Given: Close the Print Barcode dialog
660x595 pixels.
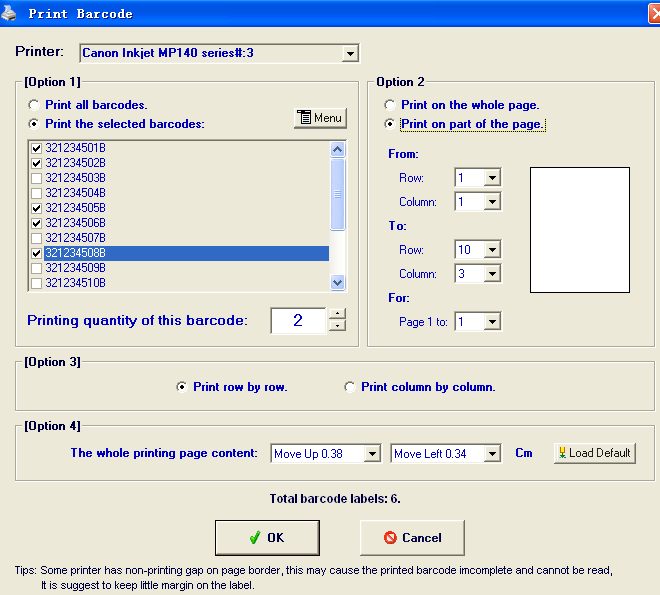Looking at the screenshot, I should click(654, 13).
